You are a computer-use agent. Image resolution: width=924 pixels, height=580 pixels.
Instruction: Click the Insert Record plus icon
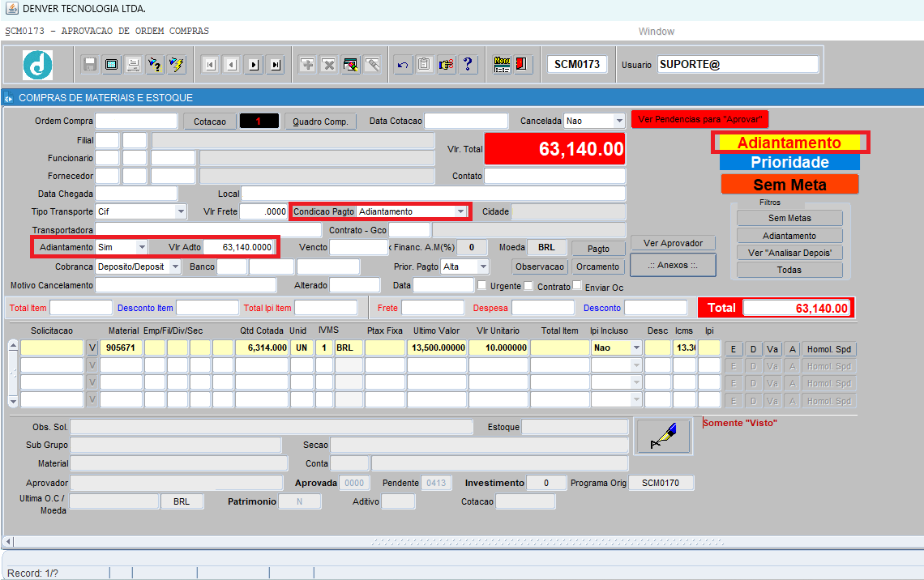coord(307,64)
